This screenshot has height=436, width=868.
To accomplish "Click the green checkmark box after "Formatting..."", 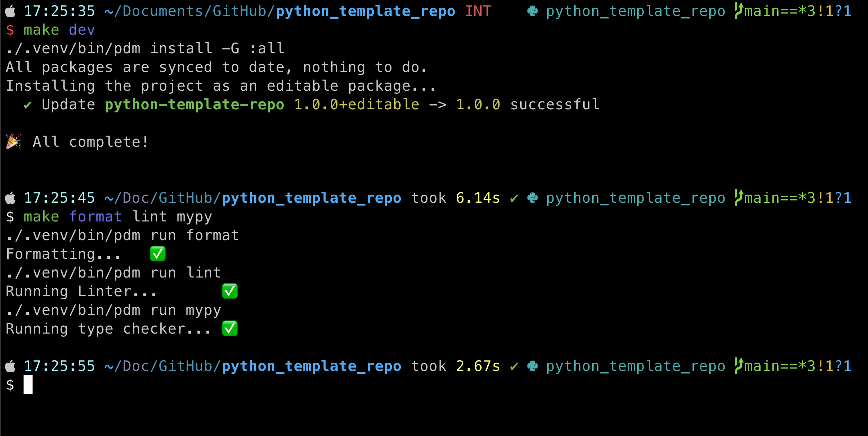I will [x=158, y=254].
